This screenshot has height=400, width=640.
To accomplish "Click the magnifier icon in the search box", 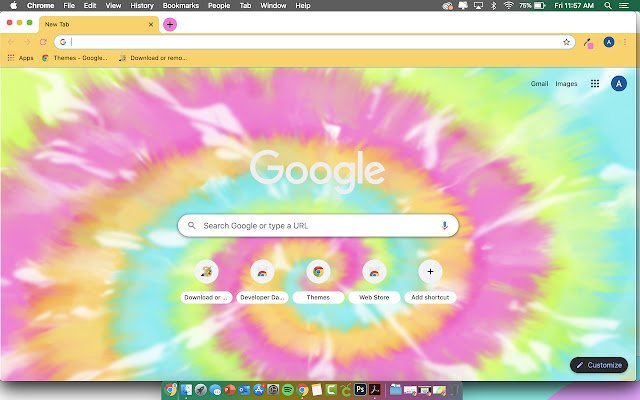I will point(191,225).
